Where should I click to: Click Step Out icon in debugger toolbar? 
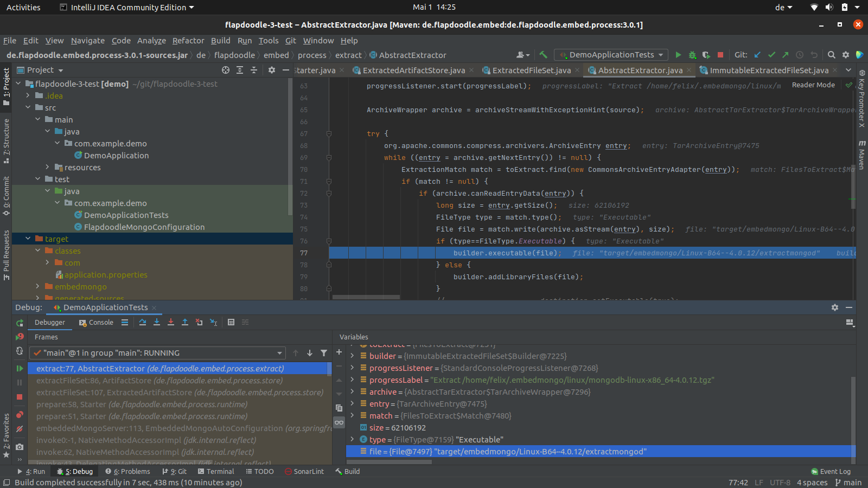[185, 322]
